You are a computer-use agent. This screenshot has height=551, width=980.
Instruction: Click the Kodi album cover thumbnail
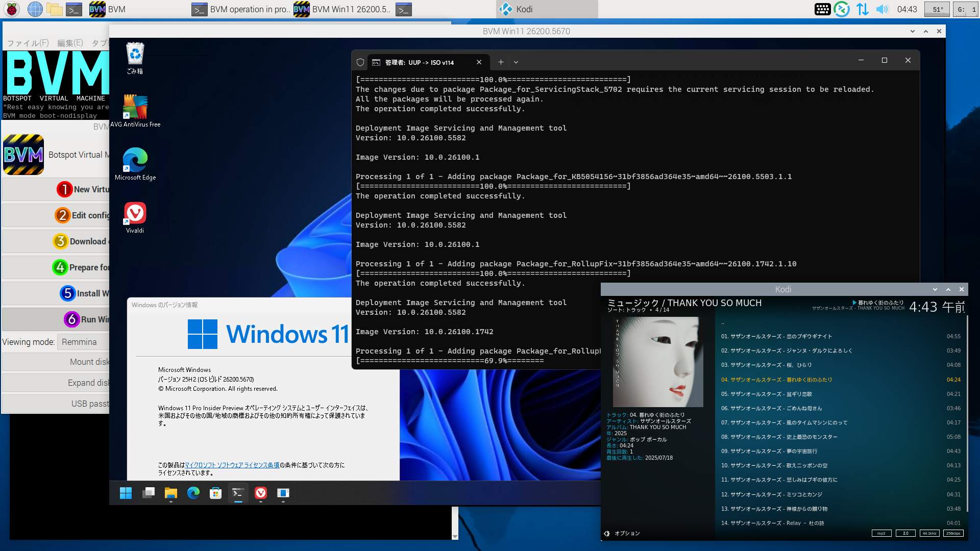click(x=658, y=362)
